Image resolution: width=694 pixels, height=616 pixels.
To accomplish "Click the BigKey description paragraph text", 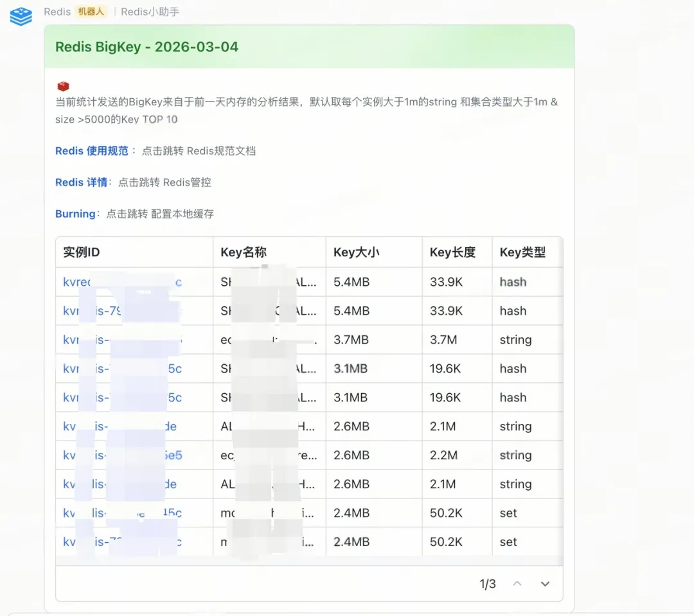I will click(307, 110).
